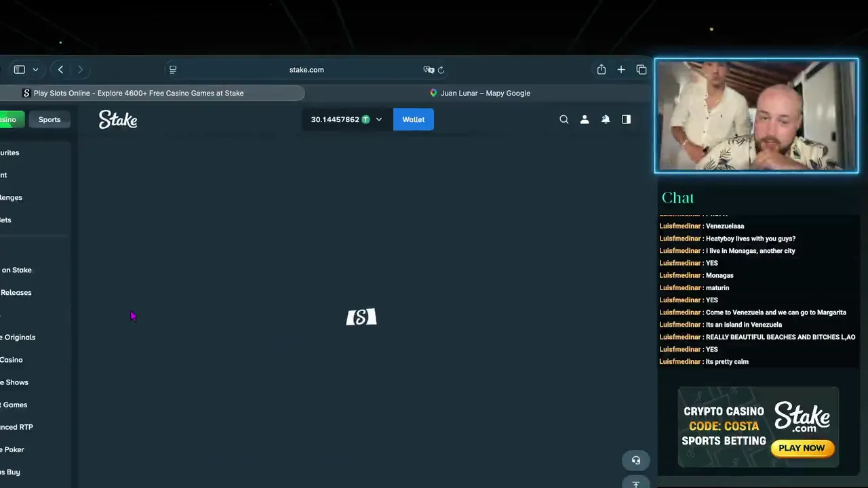Go forward with the Safari forward arrow
Viewport: 868px width, 488px height.
point(80,69)
